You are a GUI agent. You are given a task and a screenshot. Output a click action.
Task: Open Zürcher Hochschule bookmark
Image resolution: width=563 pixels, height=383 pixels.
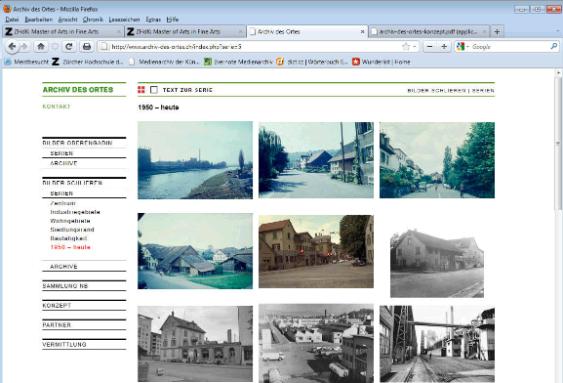click(88, 62)
